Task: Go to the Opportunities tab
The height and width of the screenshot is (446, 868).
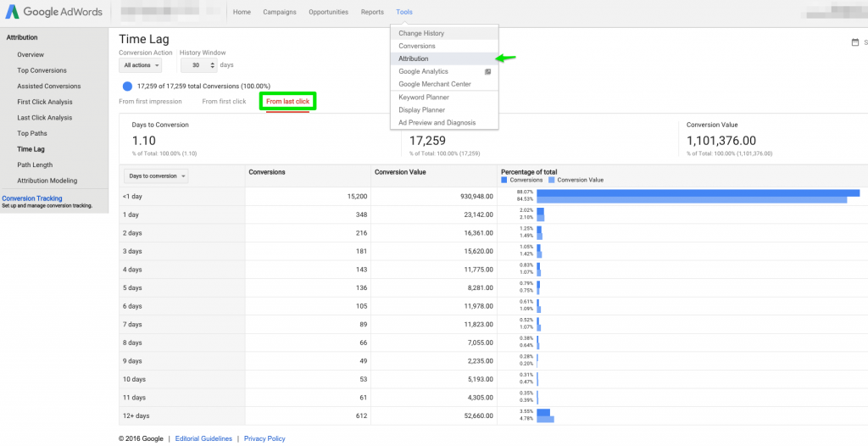Action: (x=329, y=12)
